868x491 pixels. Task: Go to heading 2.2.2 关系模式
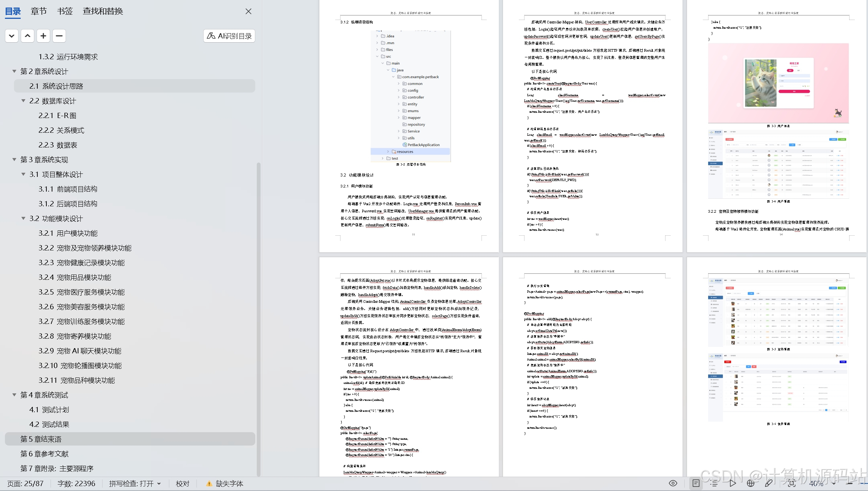coord(61,130)
